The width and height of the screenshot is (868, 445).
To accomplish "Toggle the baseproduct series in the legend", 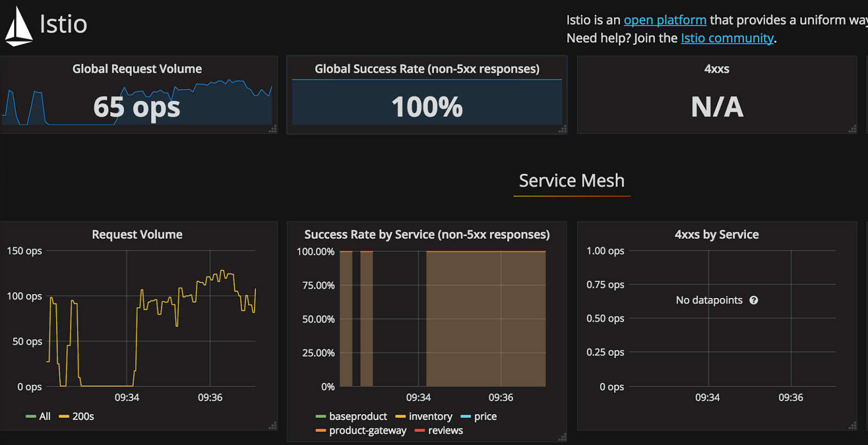I will 358,416.
